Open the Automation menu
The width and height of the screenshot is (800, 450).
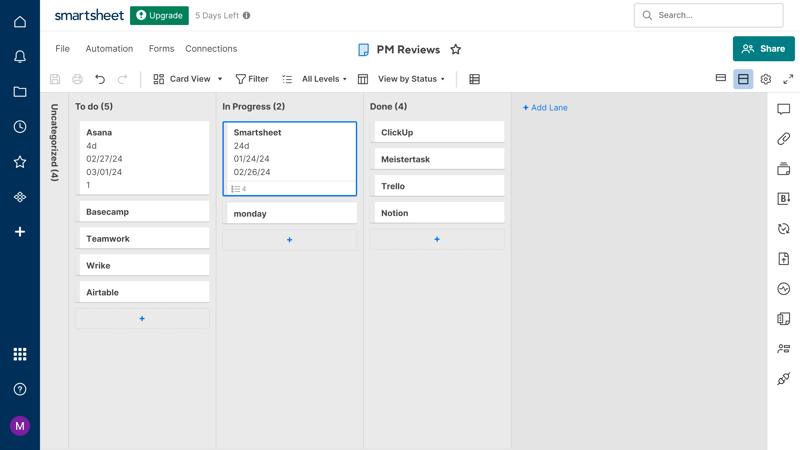[109, 48]
